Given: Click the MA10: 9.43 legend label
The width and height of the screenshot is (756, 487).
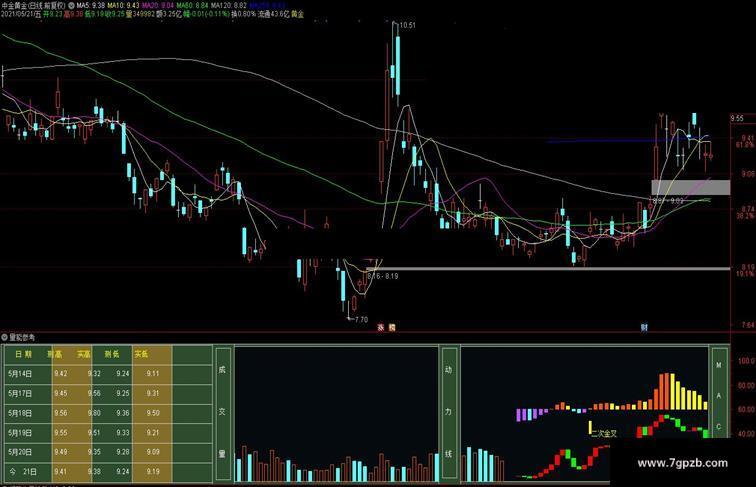Looking at the screenshot, I should click(123, 6).
